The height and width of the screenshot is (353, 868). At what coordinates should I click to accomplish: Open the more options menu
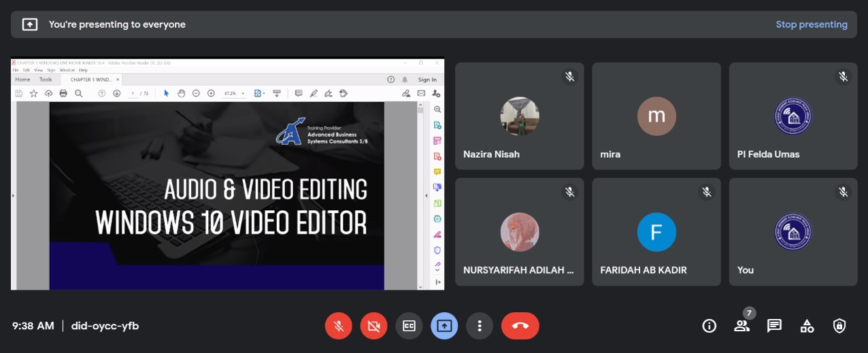(480, 326)
